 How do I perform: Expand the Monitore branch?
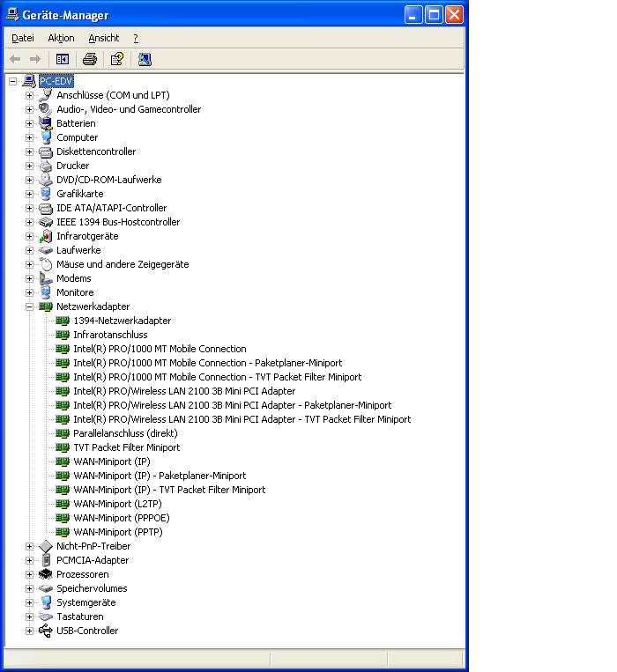(x=29, y=292)
